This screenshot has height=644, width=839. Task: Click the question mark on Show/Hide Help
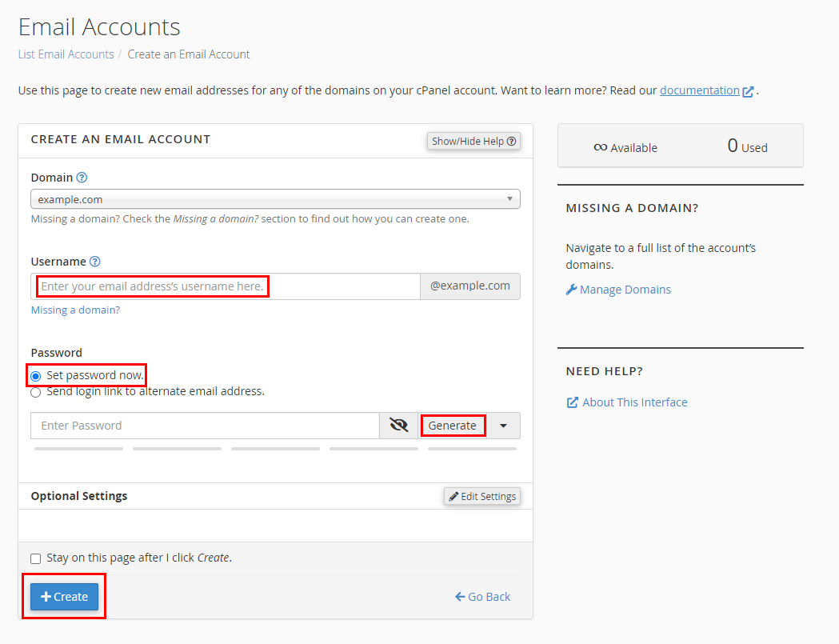509,141
